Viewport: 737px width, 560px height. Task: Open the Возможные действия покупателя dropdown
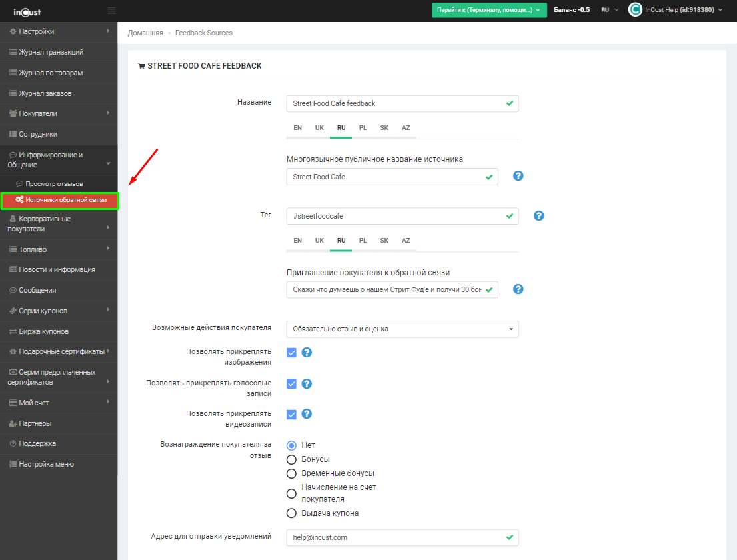pos(402,329)
